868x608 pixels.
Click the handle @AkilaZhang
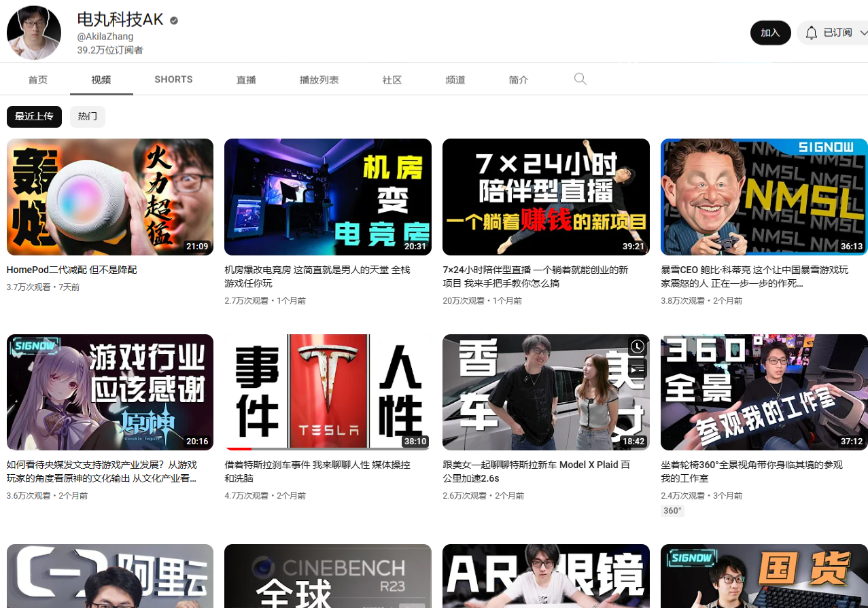coord(105,37)
